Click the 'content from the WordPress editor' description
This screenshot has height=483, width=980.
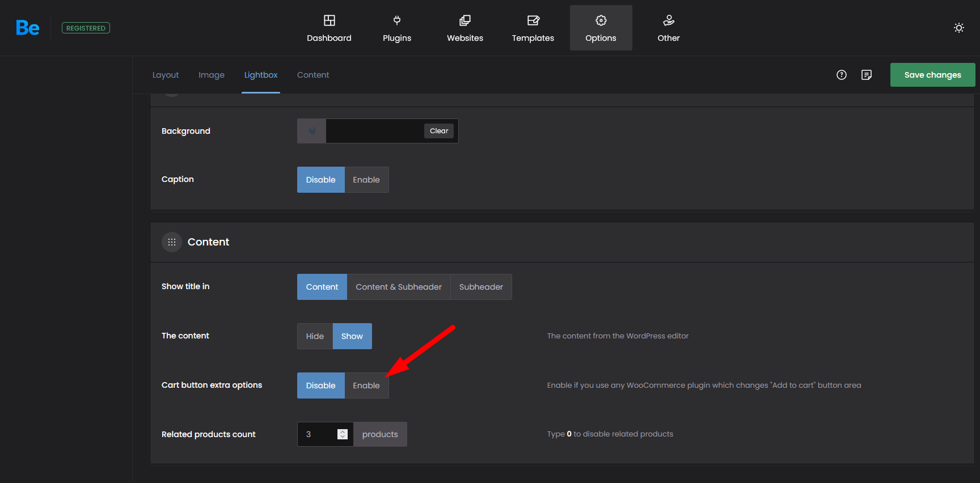(618, 336)
